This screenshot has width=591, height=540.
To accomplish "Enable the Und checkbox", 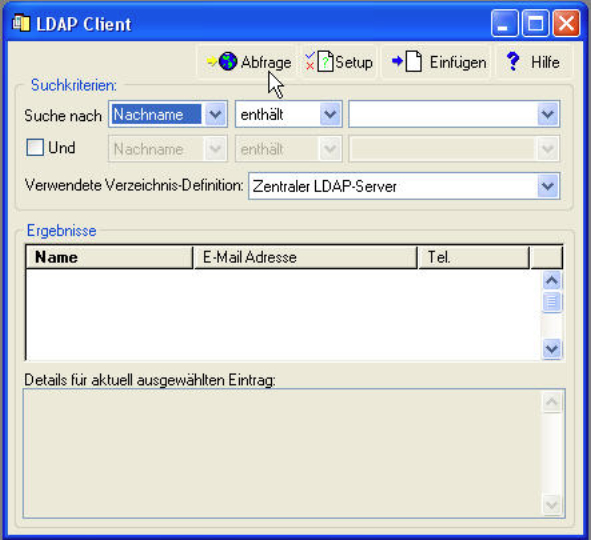I will 35,147.
